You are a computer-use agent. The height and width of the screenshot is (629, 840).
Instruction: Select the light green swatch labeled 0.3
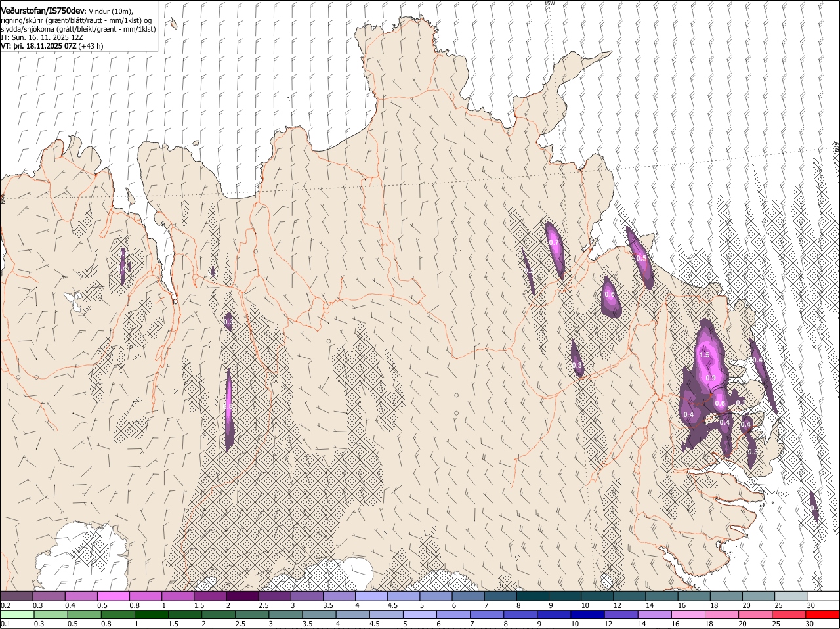click(51, 615)
